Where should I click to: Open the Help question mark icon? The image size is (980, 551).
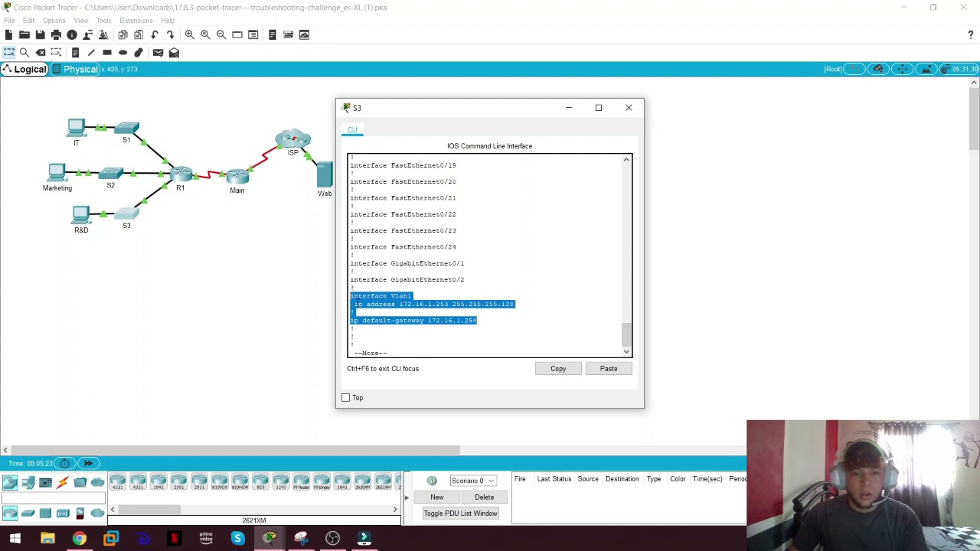(x=971, y=34)
